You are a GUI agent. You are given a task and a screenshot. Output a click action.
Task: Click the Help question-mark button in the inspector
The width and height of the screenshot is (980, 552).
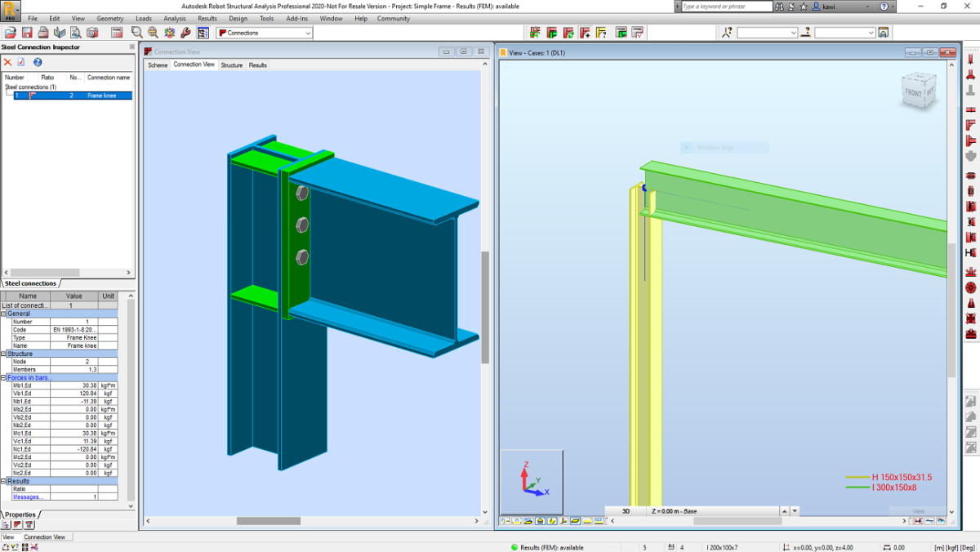tap(38, 62)
